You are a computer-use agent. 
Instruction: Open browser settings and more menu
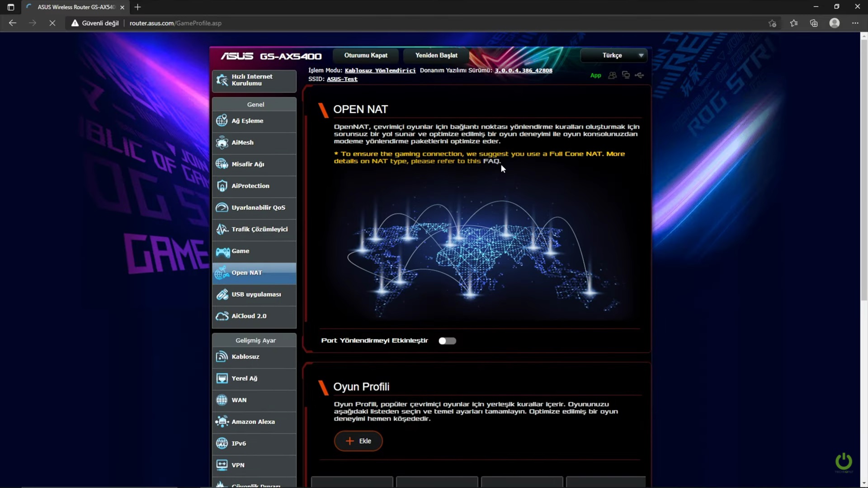[x=855, y=23]
